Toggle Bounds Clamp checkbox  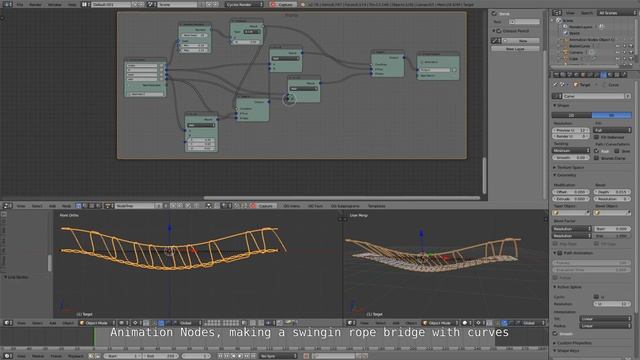pyautogui.click(x=597, y=158)
